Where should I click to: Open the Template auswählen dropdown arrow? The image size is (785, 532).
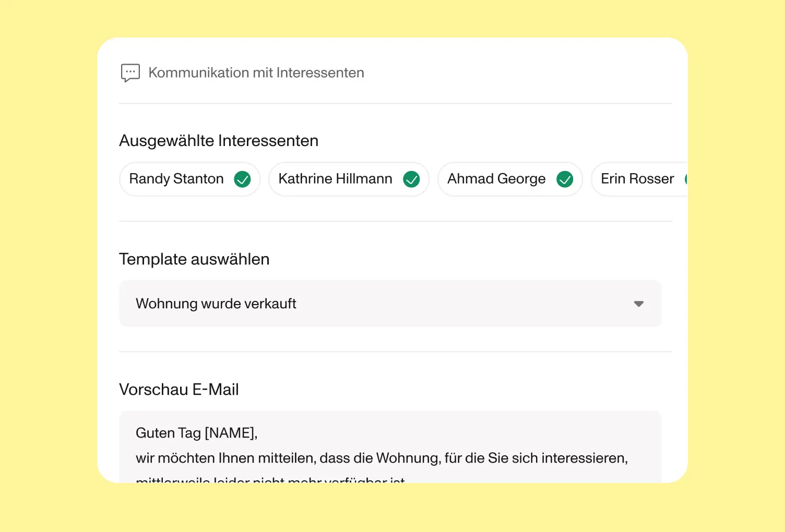[638, 304]
